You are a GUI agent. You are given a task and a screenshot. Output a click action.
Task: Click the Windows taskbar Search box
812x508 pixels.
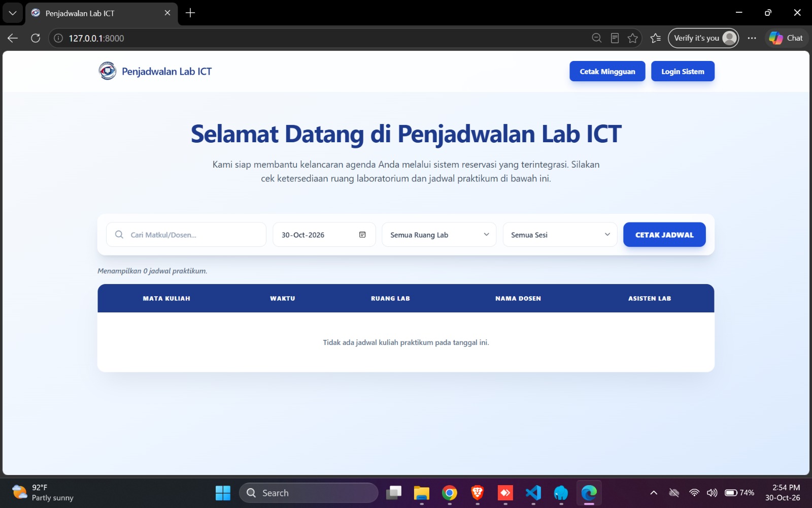coord(309,493)
